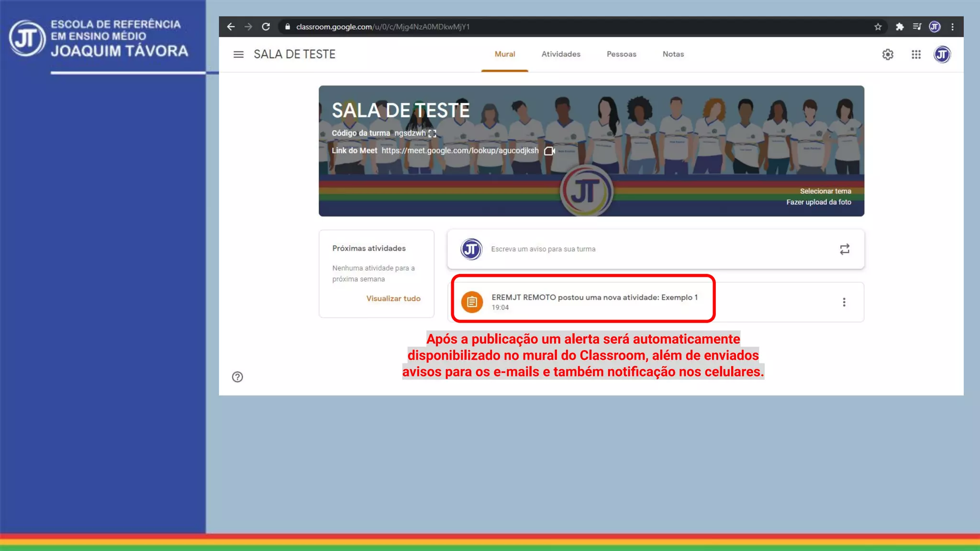
Task: Click the JT avatar in announcement box
Action: click(x=471, y=249)
